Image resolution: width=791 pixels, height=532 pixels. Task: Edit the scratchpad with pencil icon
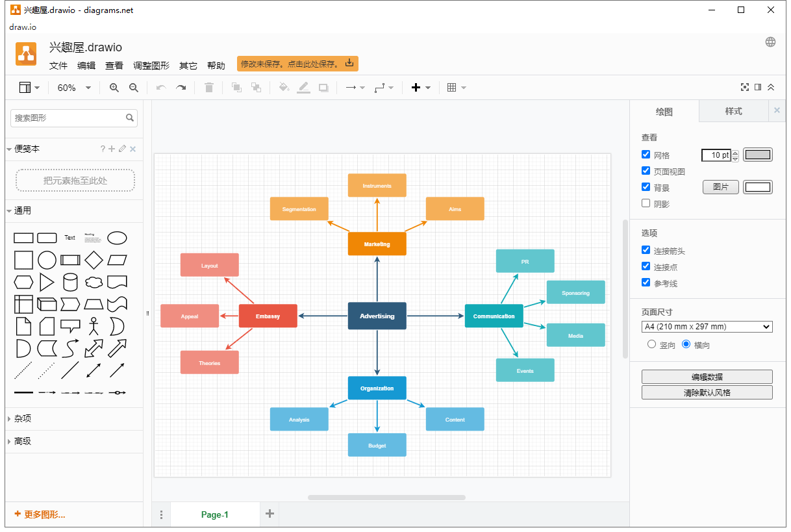[x=122, y=149]
